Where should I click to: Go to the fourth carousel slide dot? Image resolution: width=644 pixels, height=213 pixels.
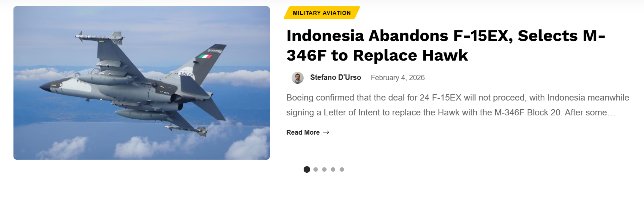click(x=333, y=169)
